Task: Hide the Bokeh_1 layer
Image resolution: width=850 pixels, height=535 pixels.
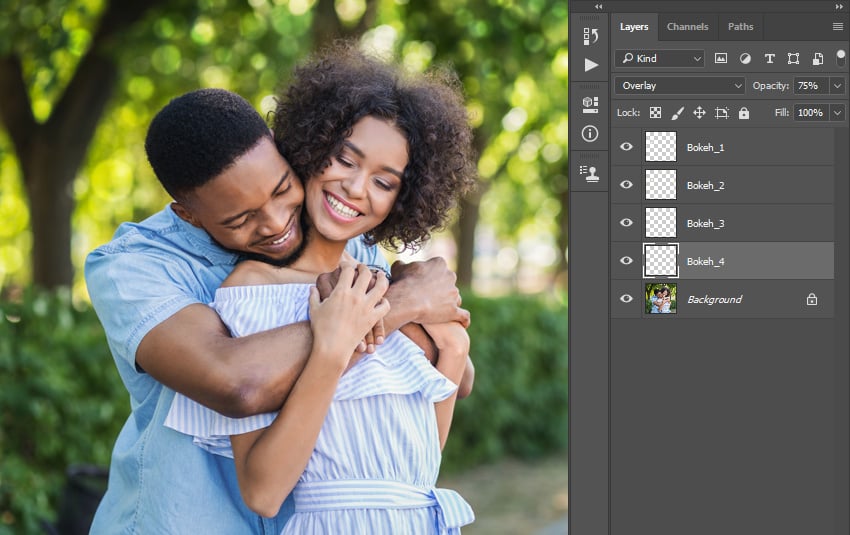Action: click(627, 147)
